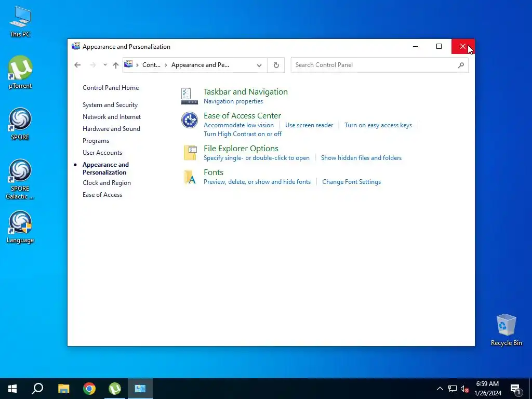This screenshot has height=399, width=532.
Task: Click the window icon in the title bar
Action: (x=76, y=46)
